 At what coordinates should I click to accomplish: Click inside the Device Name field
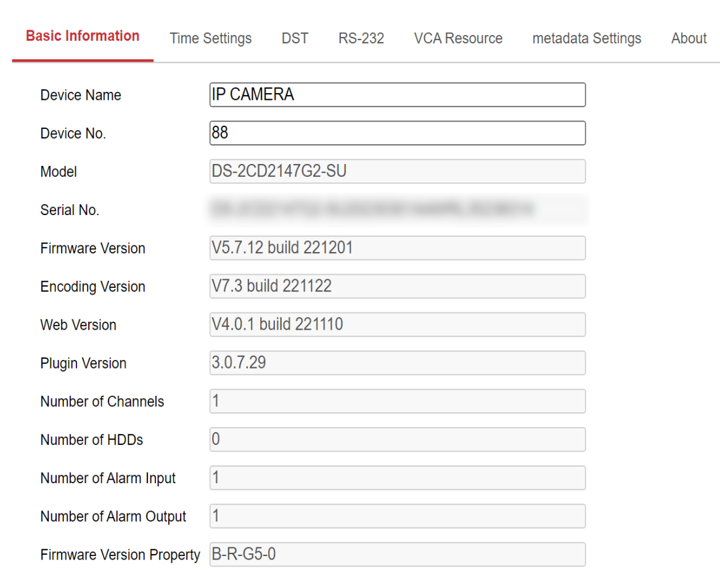click(x=398, y=95)
